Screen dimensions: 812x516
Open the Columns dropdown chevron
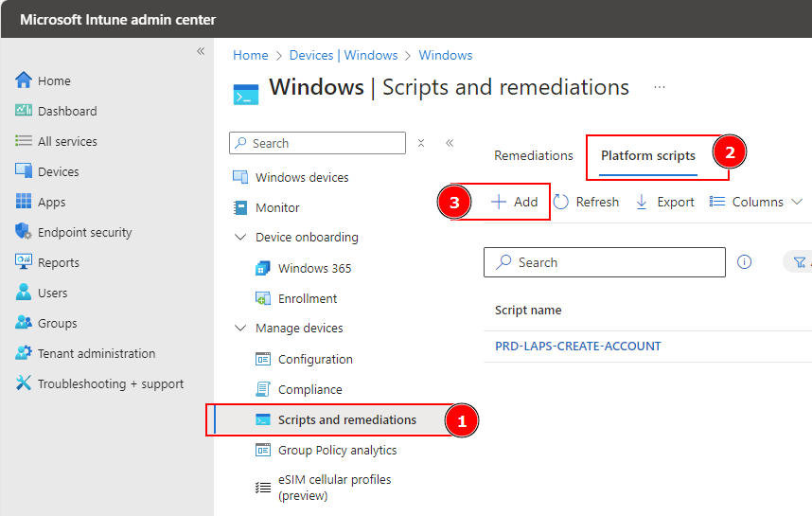797,202
